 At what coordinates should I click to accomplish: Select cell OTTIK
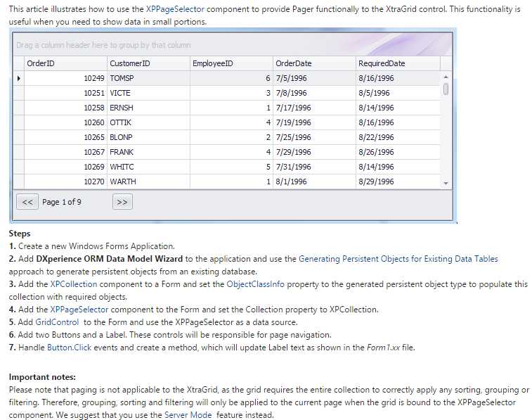tap(148, 122)
